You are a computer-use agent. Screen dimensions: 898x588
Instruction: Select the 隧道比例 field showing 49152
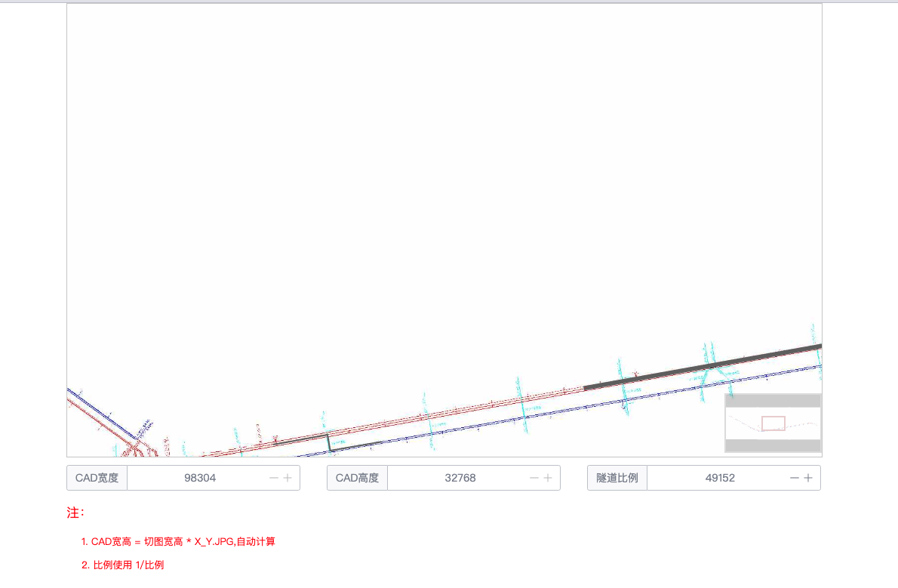[x=720, y=478]
